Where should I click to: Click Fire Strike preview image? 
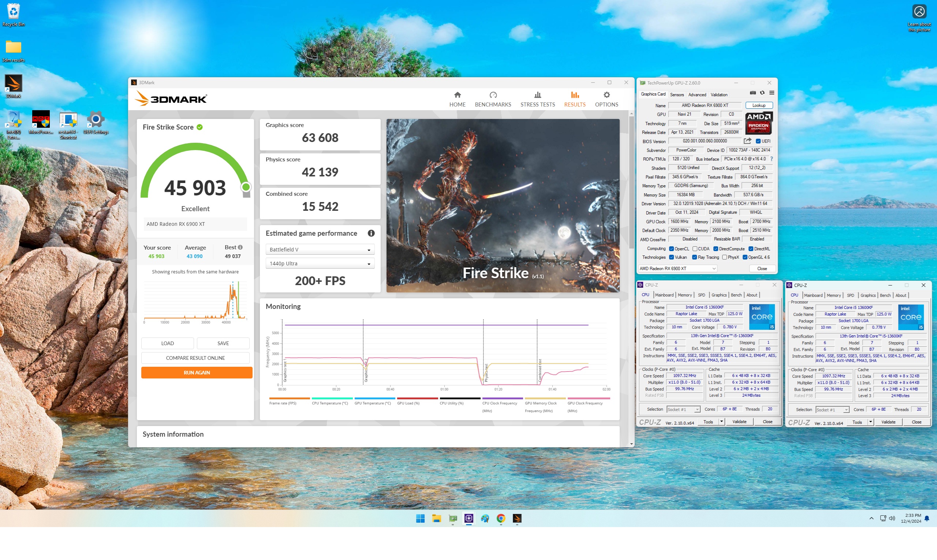click(503, 206)
